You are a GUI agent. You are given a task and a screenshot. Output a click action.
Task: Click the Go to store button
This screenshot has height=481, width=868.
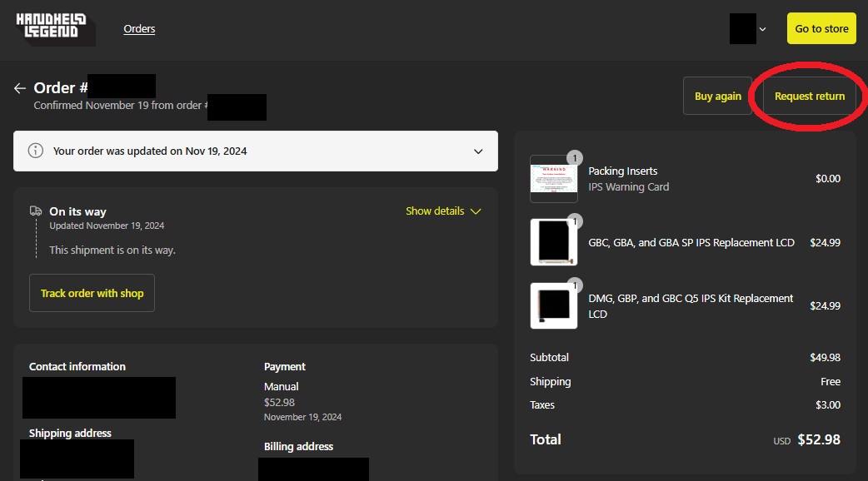click(821, 29)
